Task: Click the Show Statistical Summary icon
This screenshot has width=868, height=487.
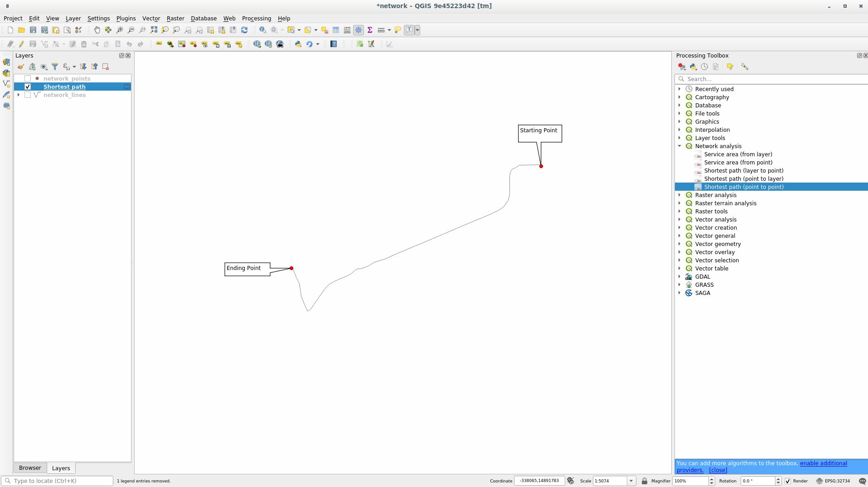Action: pos(370,30)
